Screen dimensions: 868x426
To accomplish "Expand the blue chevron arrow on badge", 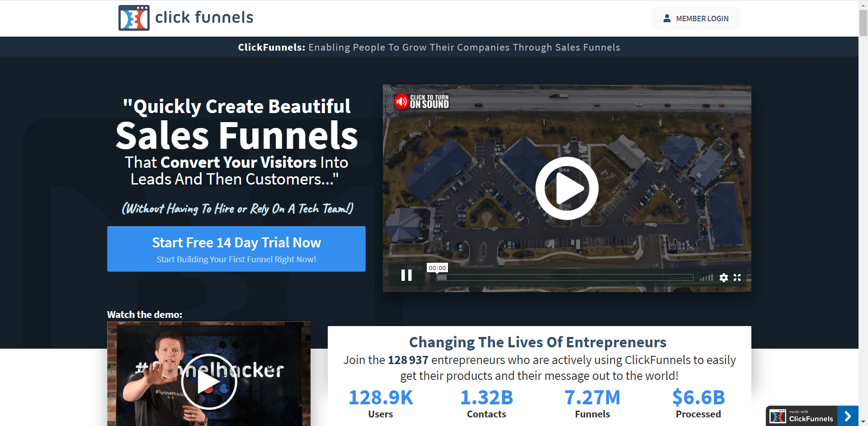I will (x=848, y=416).
